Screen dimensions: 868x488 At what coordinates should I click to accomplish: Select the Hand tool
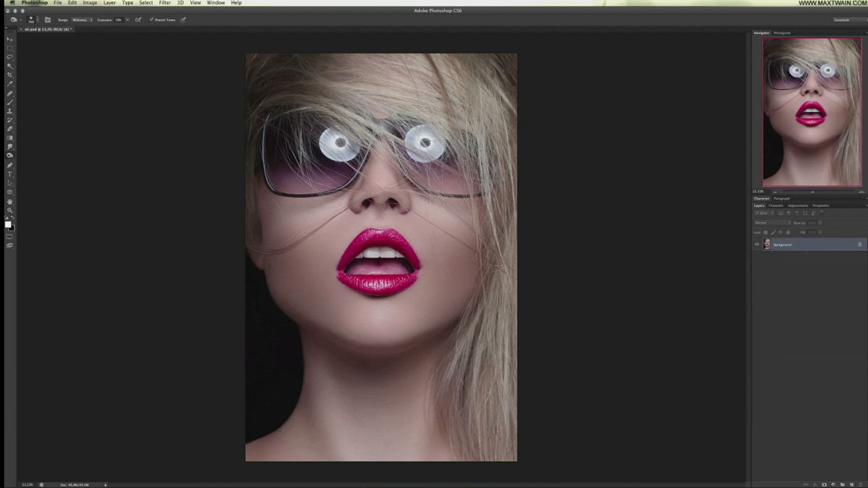(x=9, y=201)
